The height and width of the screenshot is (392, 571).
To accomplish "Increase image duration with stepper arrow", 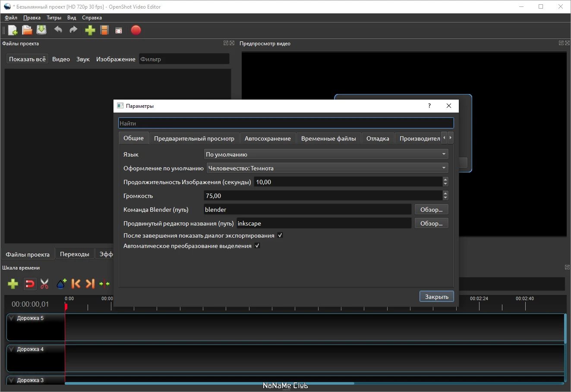I will [x=445, y=179].
